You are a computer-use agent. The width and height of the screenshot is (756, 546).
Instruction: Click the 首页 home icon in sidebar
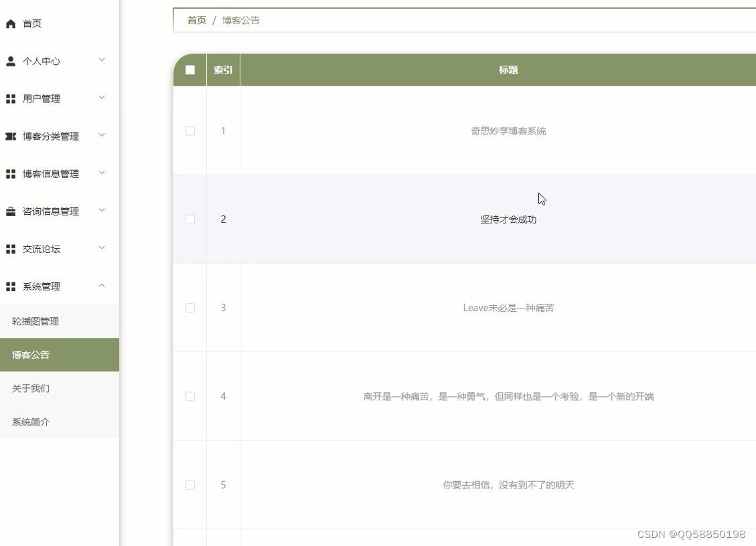tap(10, 23)
